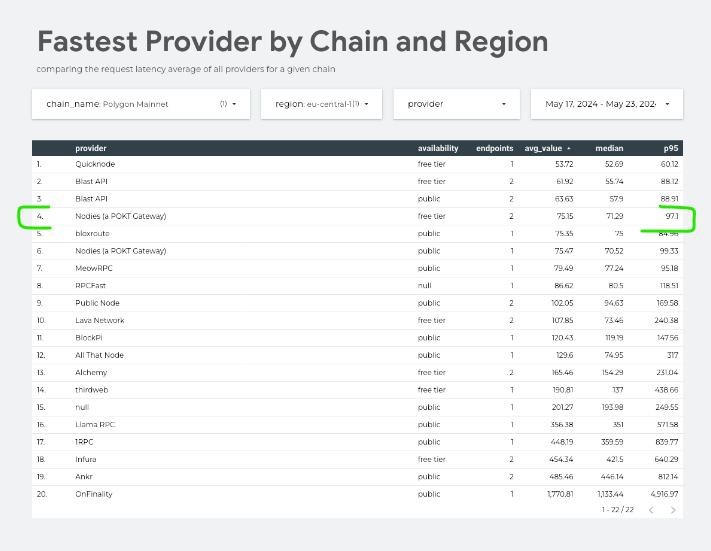Sort table by p95 column
The height and width of the screenshot is (551, 711).
tap(670, 148)
